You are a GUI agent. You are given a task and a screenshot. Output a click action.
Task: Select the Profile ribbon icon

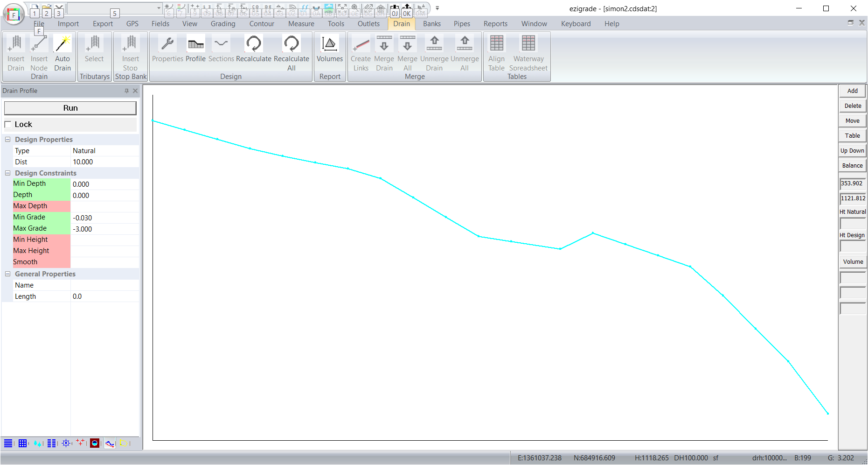195,45
